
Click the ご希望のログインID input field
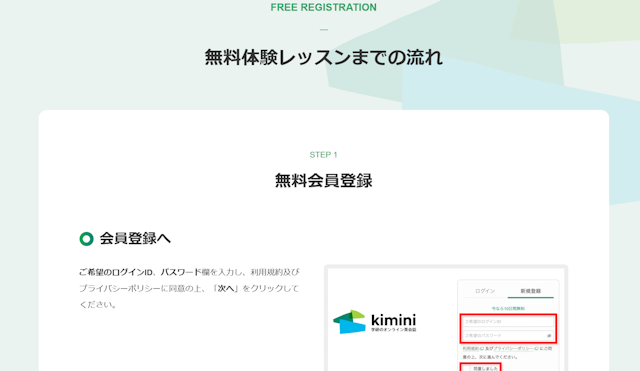pos(508,322)
